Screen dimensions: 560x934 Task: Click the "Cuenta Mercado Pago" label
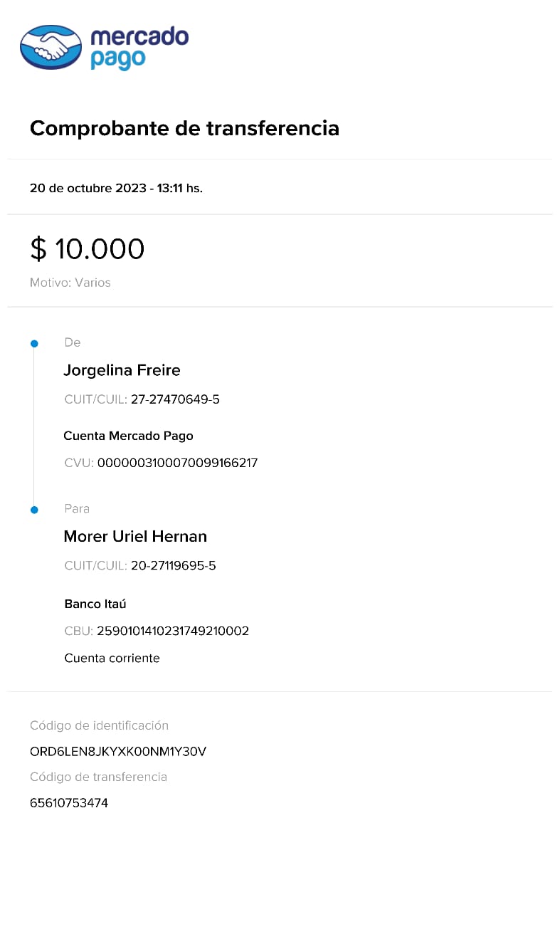click(128, 436)
